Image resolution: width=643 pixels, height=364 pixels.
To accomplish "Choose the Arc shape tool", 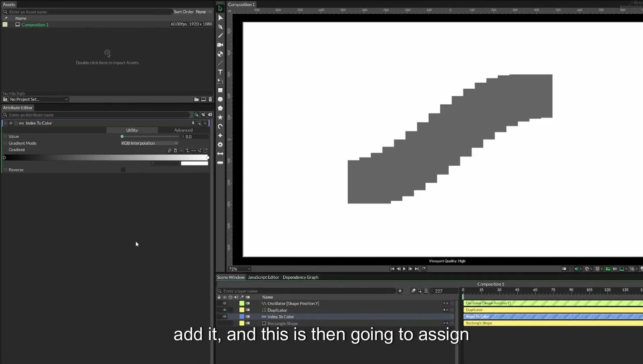I will coord(220,126).
